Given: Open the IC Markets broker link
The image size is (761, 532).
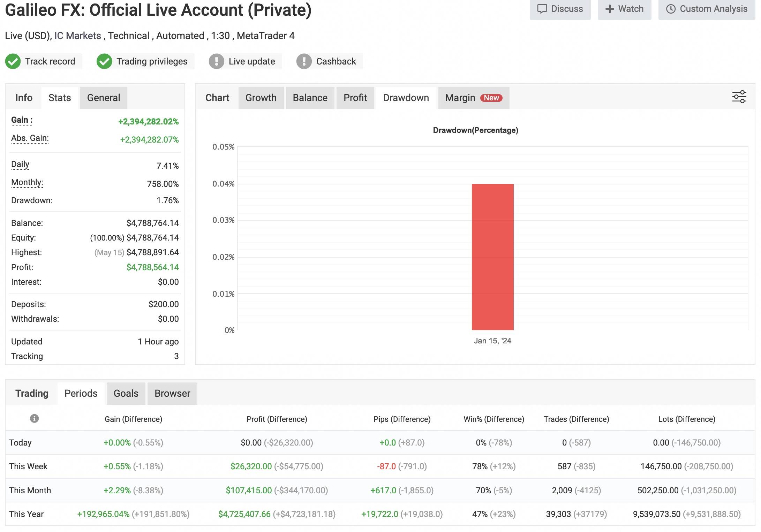Looking at the screenshot, I should [77, 36].
